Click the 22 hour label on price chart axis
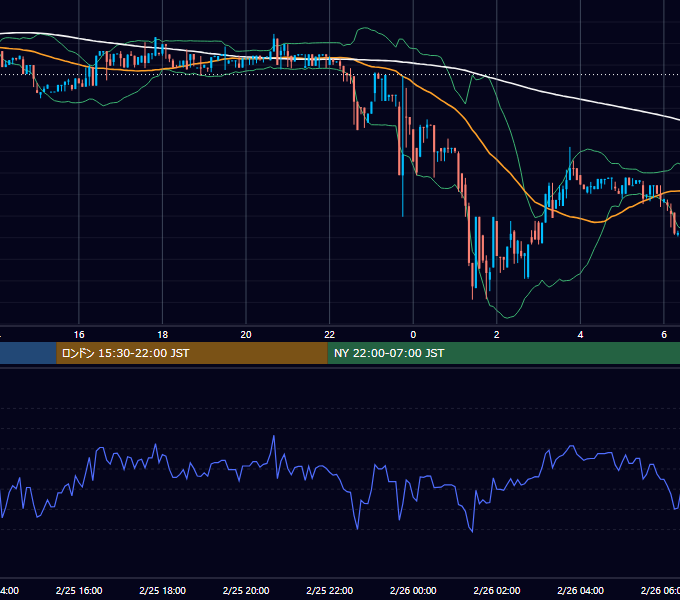The width and height of the screenshot is (680, 600). [330, 335]
